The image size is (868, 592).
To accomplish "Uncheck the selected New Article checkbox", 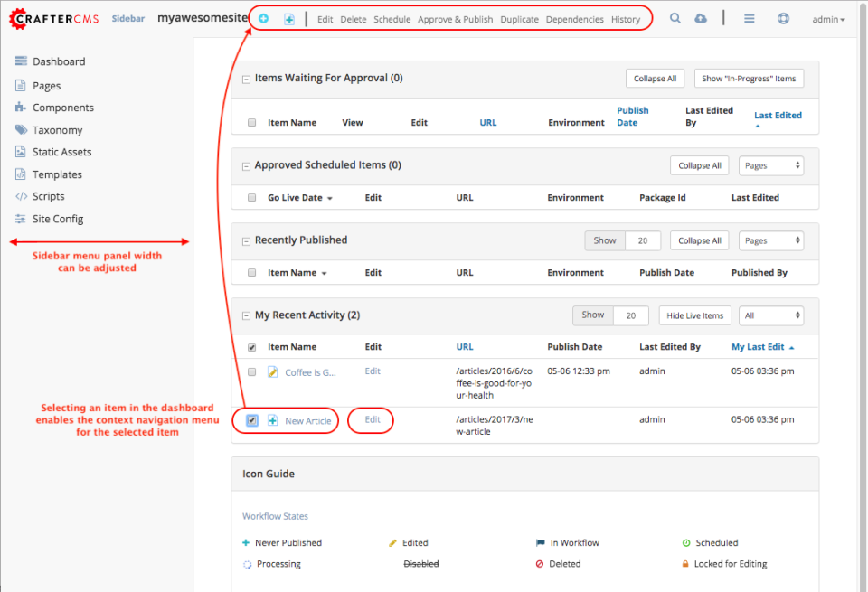I will click(251, 420).
